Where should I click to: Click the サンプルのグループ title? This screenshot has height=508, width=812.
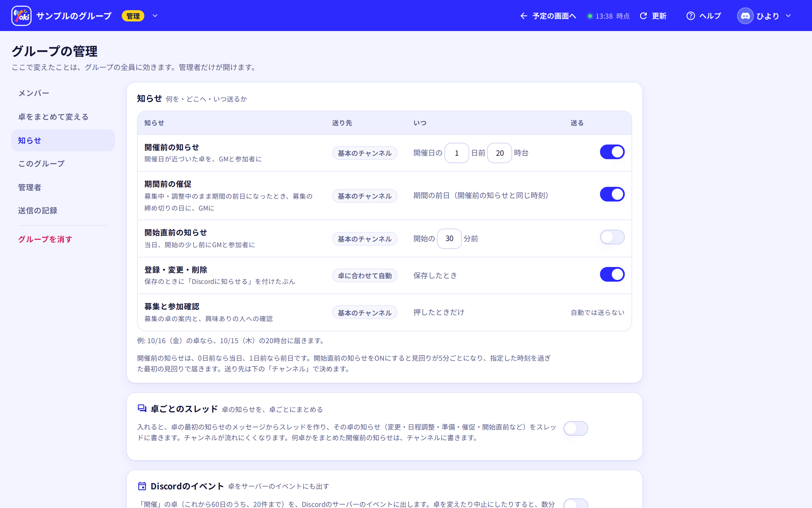(74, 16)
